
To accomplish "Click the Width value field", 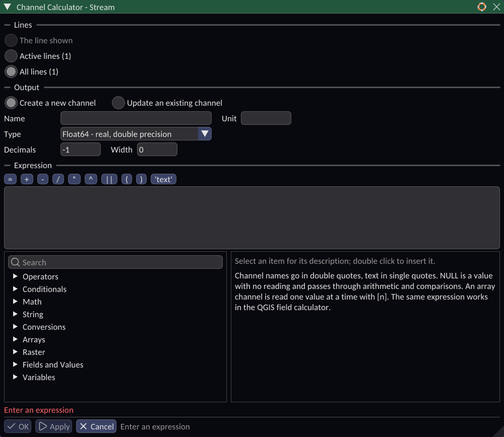I will tap(157, 150).
